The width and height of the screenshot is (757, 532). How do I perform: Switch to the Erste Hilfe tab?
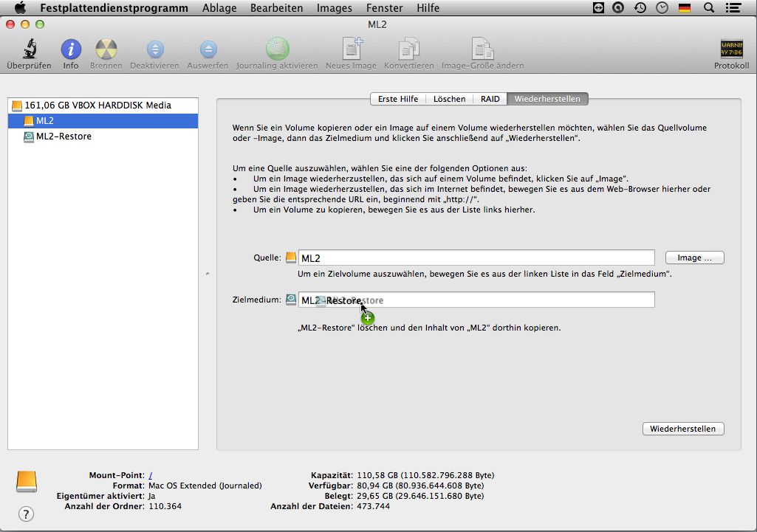(398, 99)
